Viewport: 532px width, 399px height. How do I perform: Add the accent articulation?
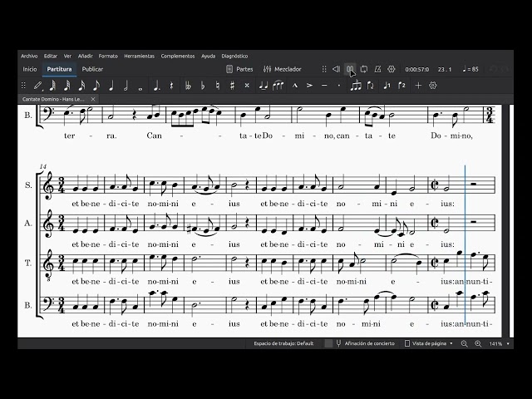(309, 86)
